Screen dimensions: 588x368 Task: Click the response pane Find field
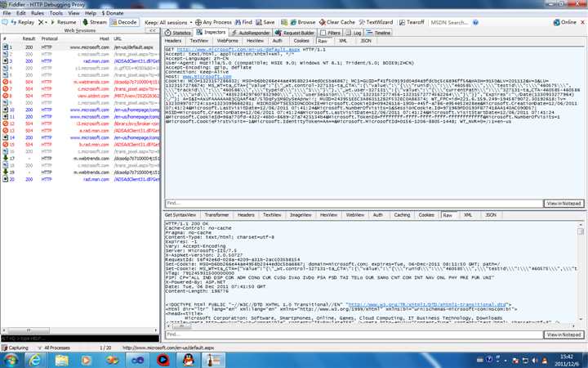pyautogui.click(x=354, y=334)
